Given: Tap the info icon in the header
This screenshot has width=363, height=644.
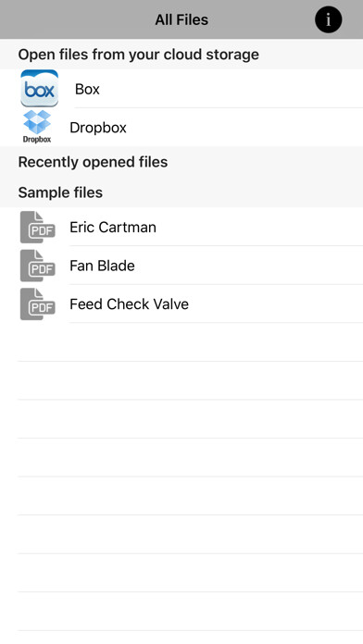Looking at the screenshot, I should pyautogui.click(x=328, y=19).
